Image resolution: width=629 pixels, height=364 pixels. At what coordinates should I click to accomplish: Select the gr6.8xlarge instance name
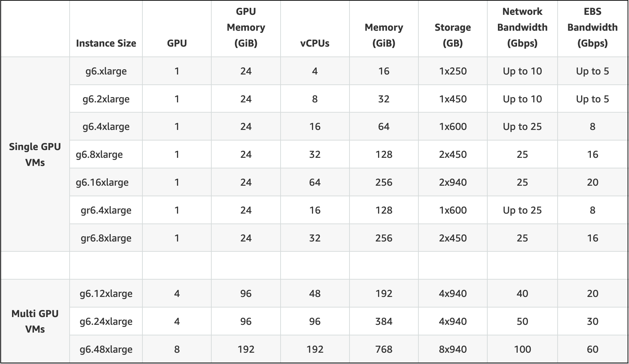tap(106, 238)
